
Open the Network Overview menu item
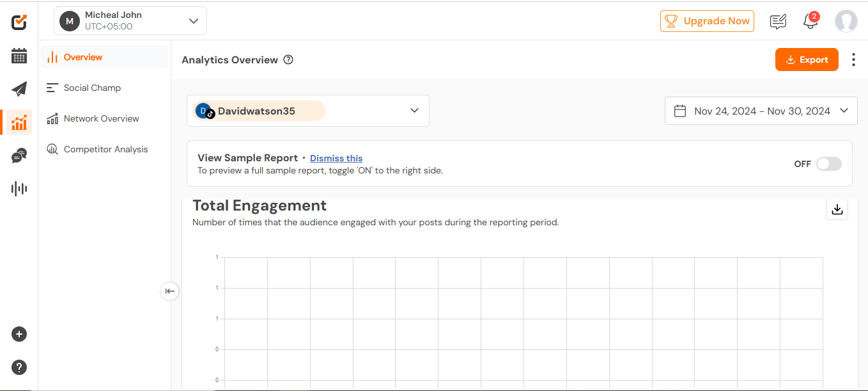[105, 118]
